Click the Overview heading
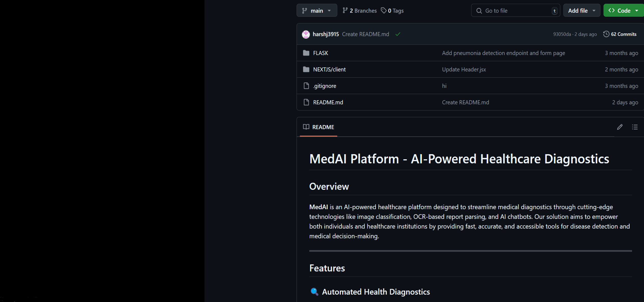This screenshot has width=644, height=302. point(329,186)
